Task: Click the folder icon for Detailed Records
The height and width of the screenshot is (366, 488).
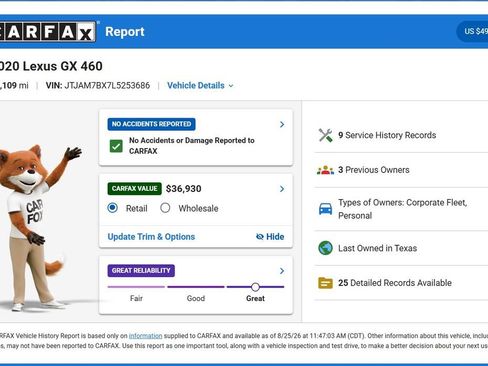Action: 325,283
